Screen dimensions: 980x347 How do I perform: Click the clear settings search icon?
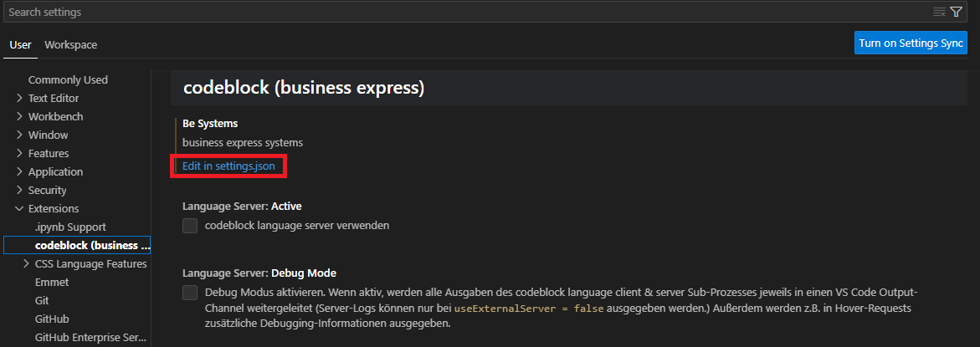[939, 13]
